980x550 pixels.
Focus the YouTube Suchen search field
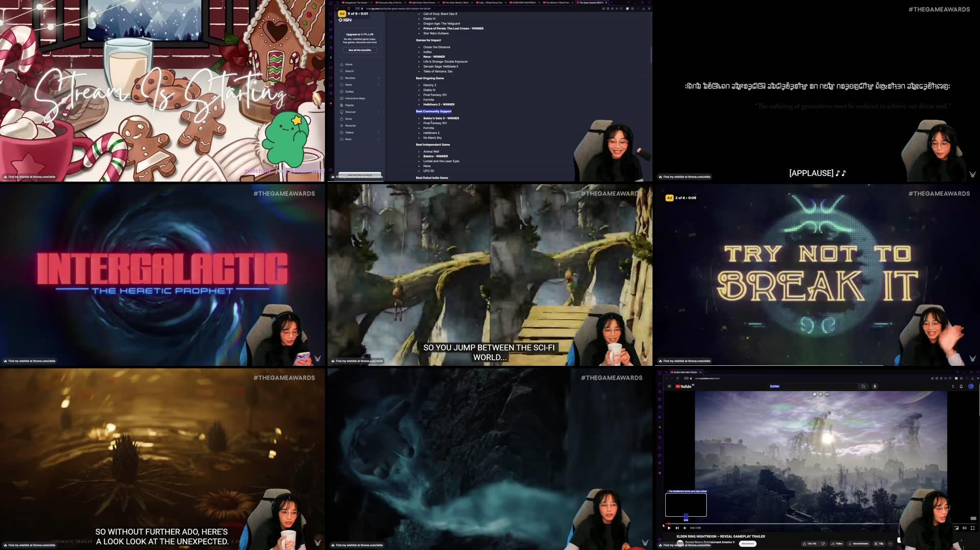tap(813, 386)
